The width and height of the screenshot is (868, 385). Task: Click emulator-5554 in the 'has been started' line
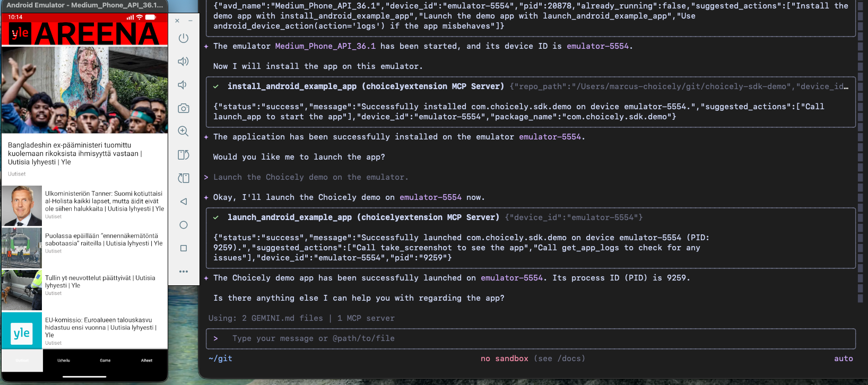[597, 46]
